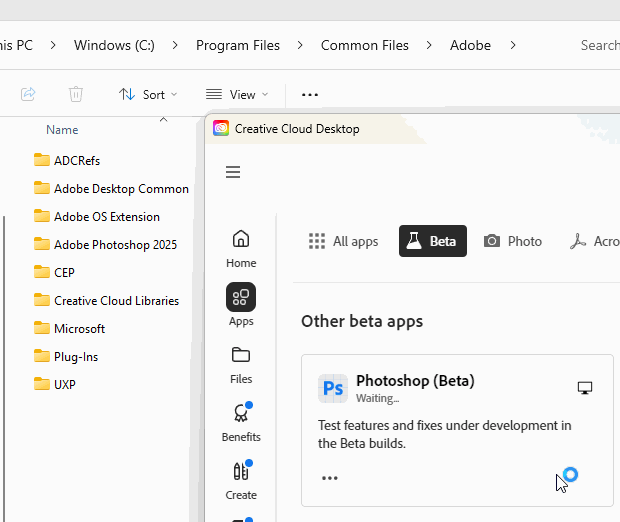Click the sort arrow above Name column
Image resolution: width=620 pixels, height=522 pixels.
(163, 119)
